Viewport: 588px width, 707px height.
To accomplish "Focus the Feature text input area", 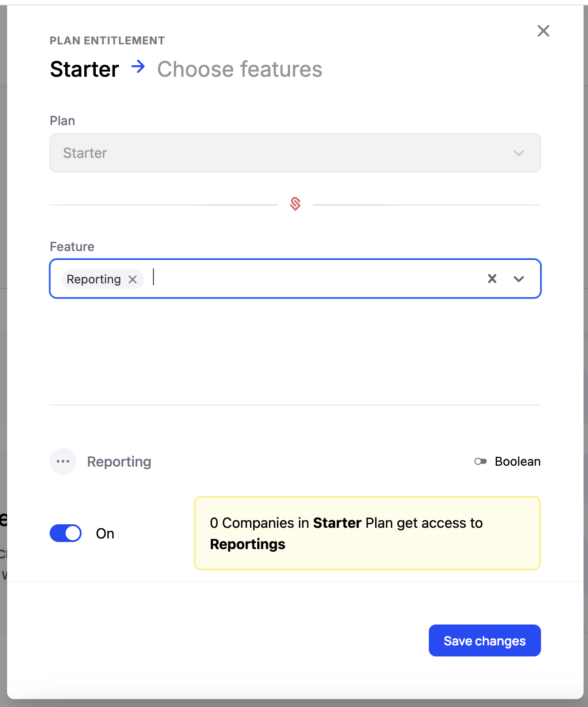I will pyautogui.click(x=310, y=279).
